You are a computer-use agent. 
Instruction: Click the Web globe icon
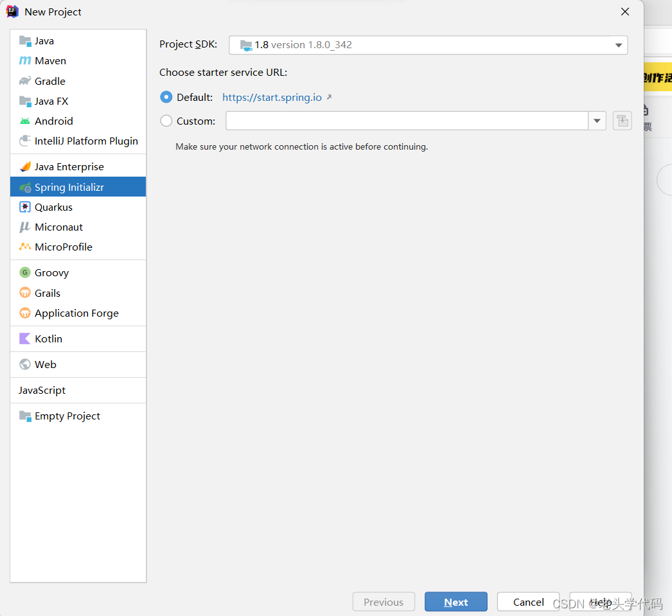click(x=25, y=364)
